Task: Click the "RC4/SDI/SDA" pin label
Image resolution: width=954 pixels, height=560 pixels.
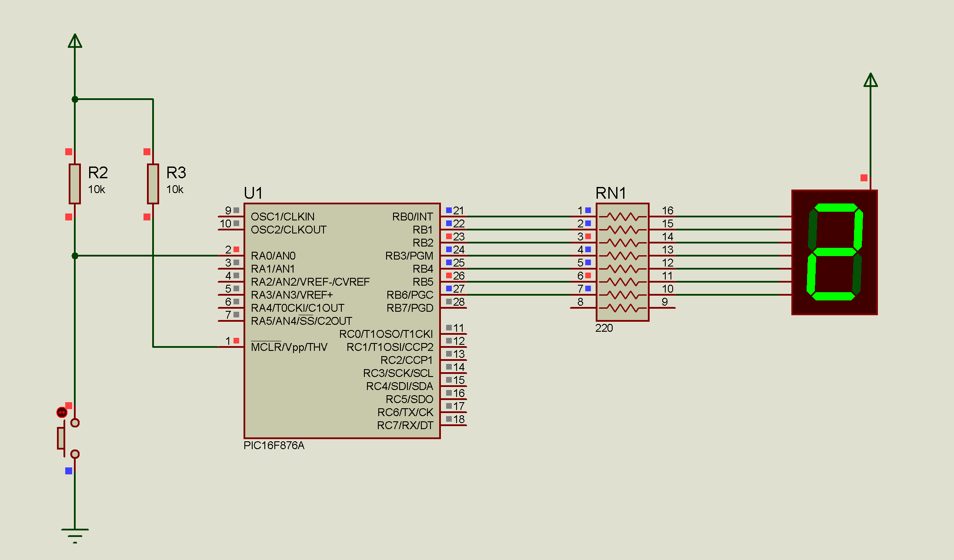Action: [400, 386]
